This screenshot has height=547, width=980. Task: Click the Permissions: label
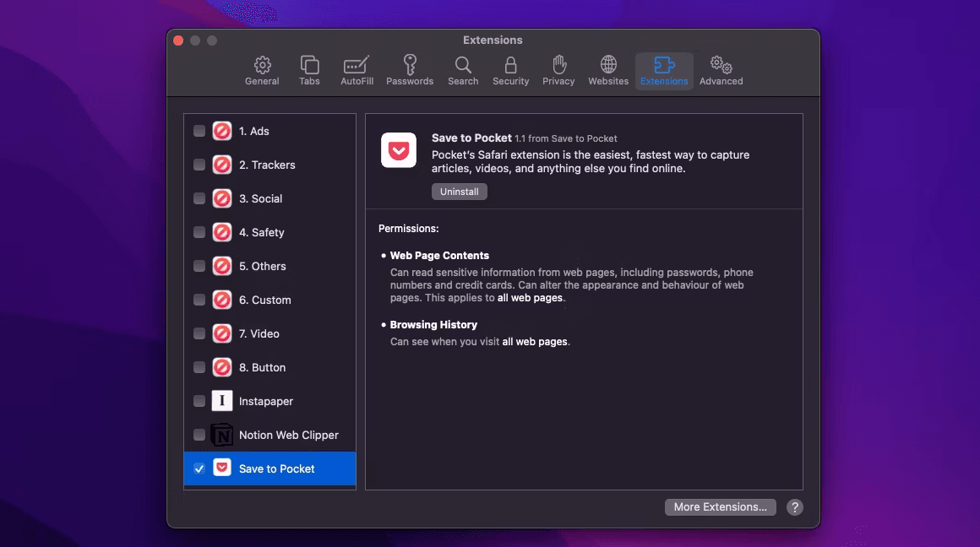point(409,229)
